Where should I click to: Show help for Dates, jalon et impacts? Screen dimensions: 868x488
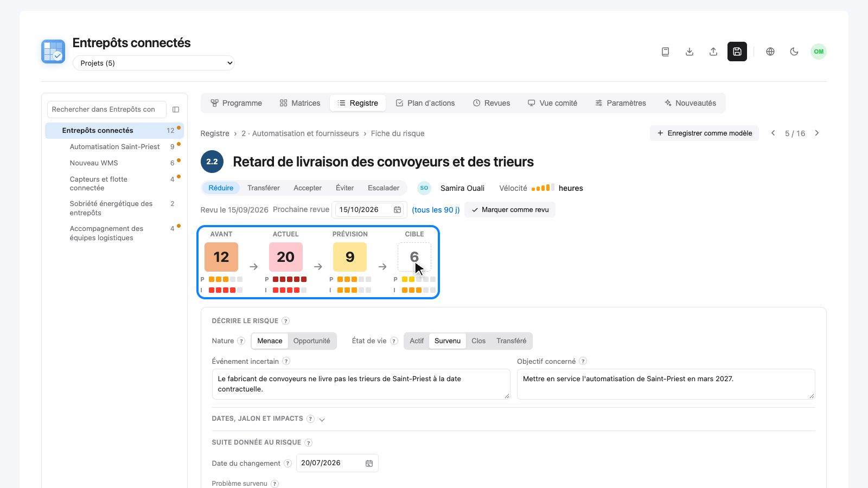coord(310,419)
